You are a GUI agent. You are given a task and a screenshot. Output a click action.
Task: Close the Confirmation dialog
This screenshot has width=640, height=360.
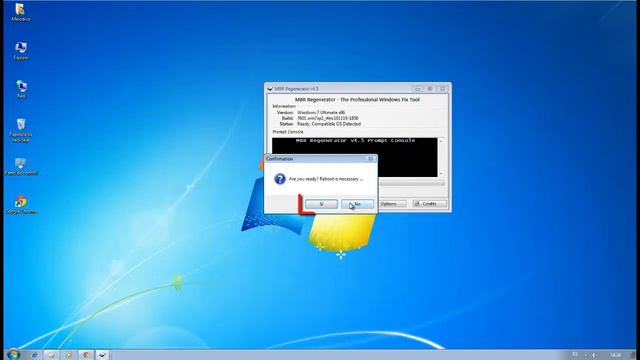(x=371, y=159)
